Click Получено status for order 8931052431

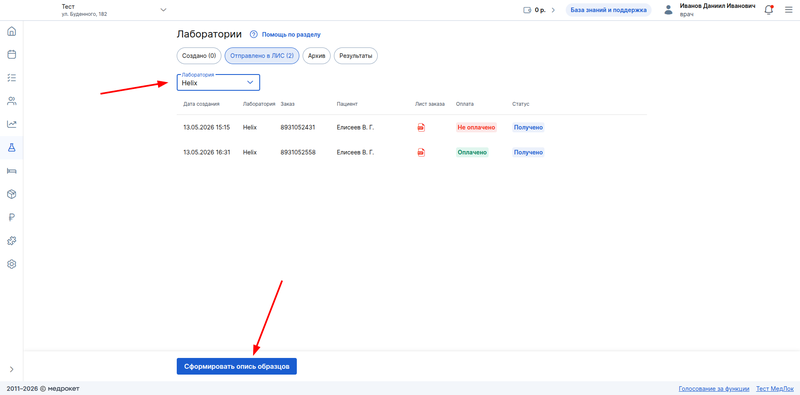click(x=528, y=128)
